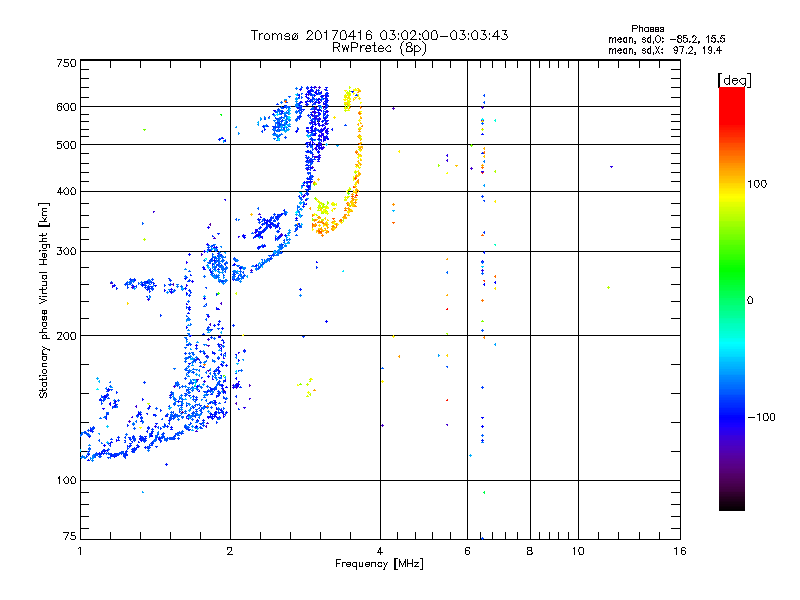Click the subtitle 'RwPretec (8p)'
Screen dimensions: 800x600
point(380,48)
